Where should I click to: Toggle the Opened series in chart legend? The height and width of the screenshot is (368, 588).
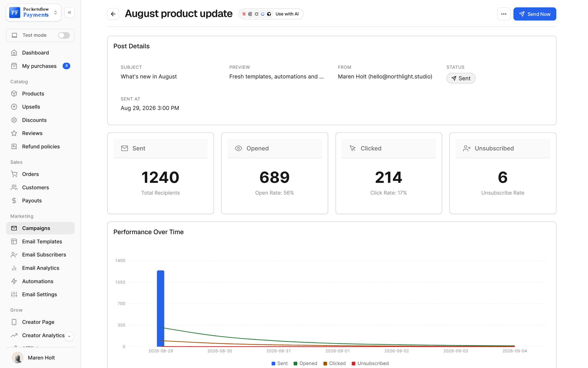coord(305,363)
